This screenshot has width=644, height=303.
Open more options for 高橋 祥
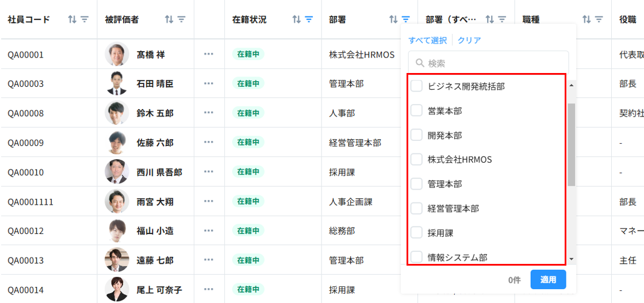coord(208,54)
